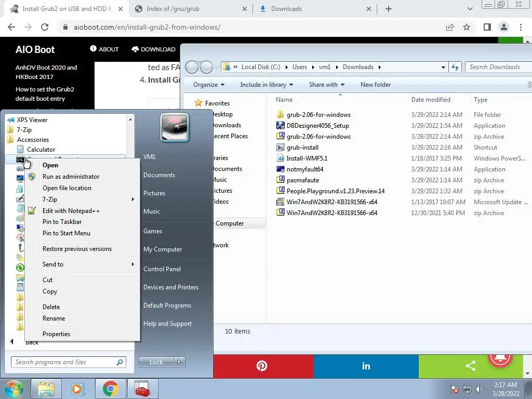The height and width of the screenshot is (399, 532).
Task: Choose Rename in context menu
Action: 54,318
